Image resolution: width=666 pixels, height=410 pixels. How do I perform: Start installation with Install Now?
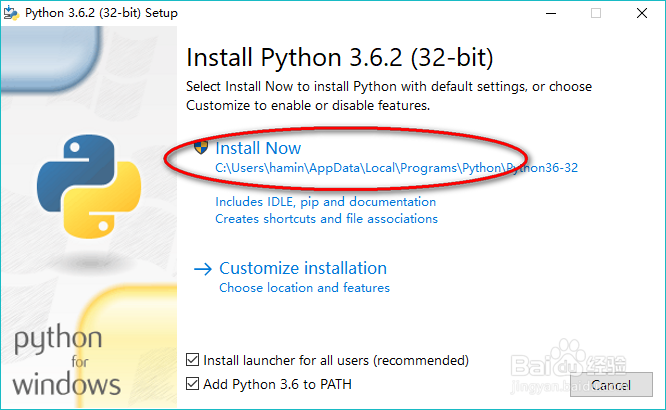[x=258, y=148]
